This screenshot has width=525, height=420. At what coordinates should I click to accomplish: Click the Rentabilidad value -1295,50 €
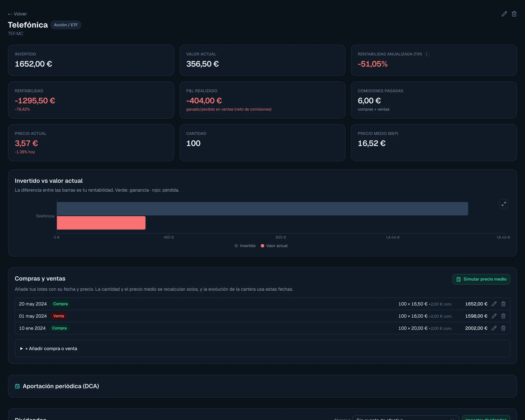click(x=35, y=101)
